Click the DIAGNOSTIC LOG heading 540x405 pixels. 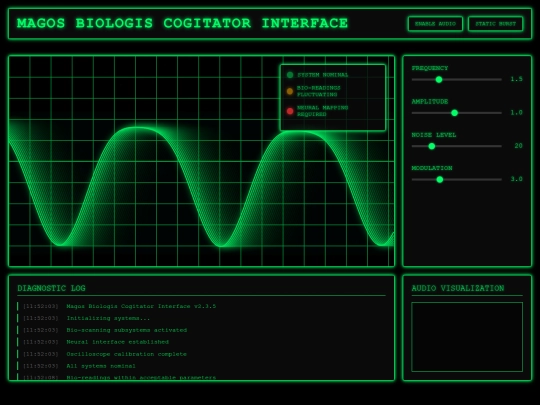[51, 288]
